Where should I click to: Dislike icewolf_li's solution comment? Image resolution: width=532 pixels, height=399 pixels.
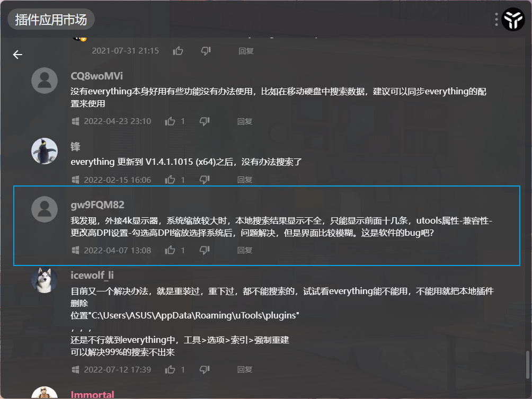[205, 369]
